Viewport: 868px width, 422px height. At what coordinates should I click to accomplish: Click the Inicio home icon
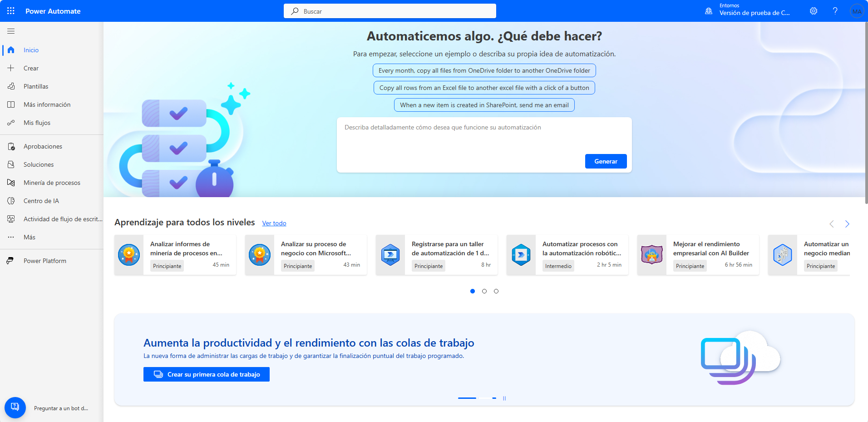(x=11, y=50)
